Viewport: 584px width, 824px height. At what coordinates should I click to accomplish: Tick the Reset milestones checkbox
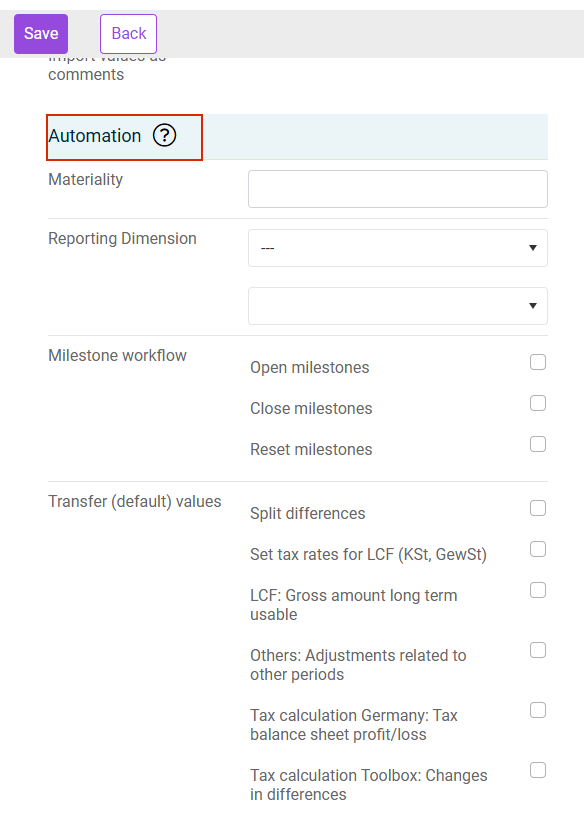[538, 444]
